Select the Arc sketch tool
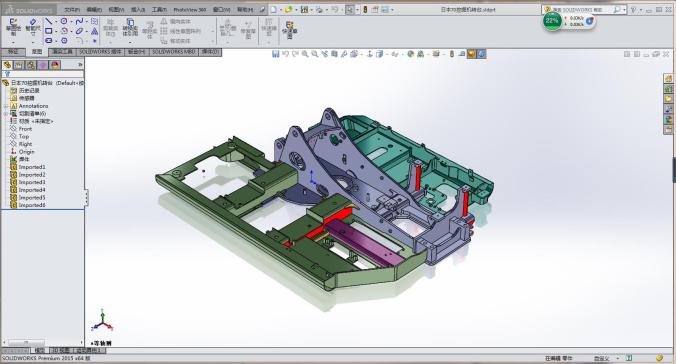The width and height of the screenshot is (676, 364). click(64, 31)
